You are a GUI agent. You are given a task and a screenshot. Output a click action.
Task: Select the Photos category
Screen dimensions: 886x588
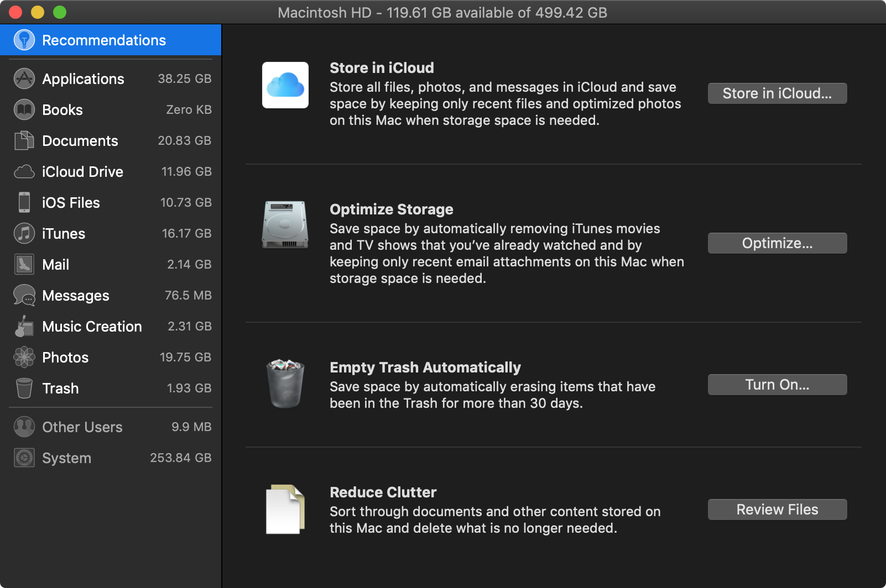tap(111, 357)
